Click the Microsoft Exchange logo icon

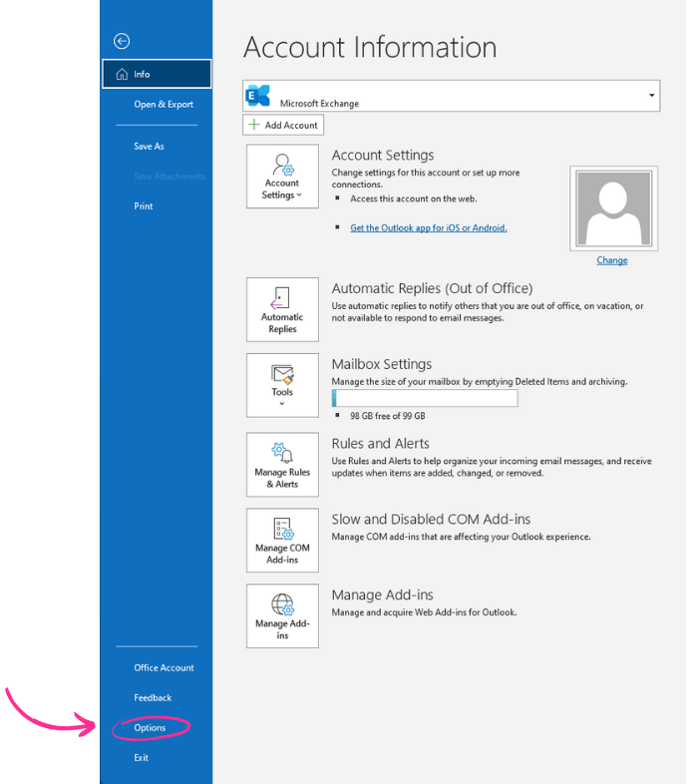(258, 96)
